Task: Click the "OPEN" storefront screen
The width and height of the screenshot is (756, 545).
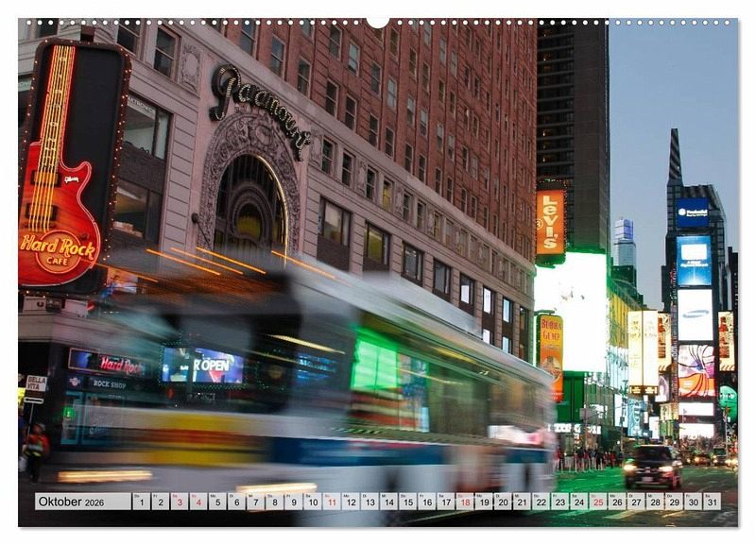Action: point(203,365)
